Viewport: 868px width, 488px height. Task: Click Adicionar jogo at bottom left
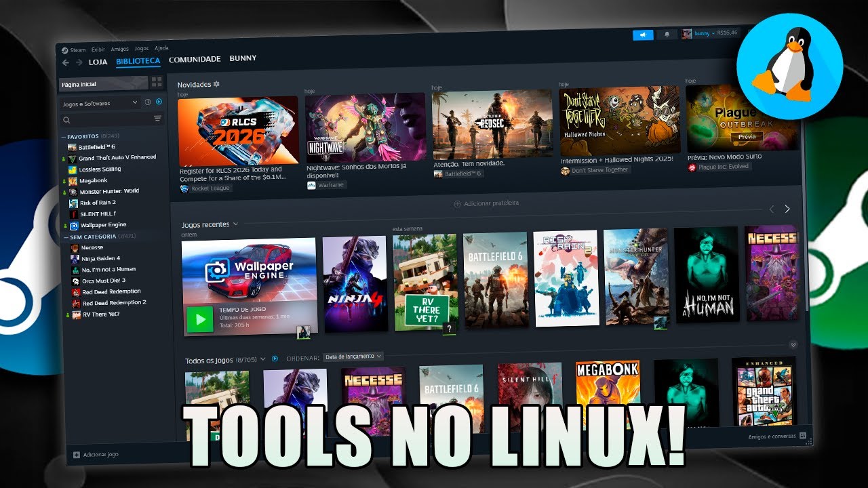point(96,454)
